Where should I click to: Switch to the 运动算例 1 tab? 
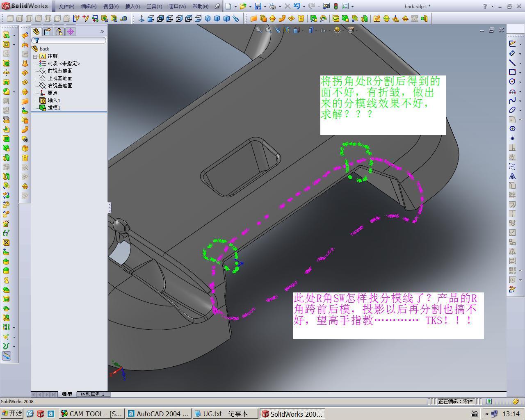click(92, 394)
